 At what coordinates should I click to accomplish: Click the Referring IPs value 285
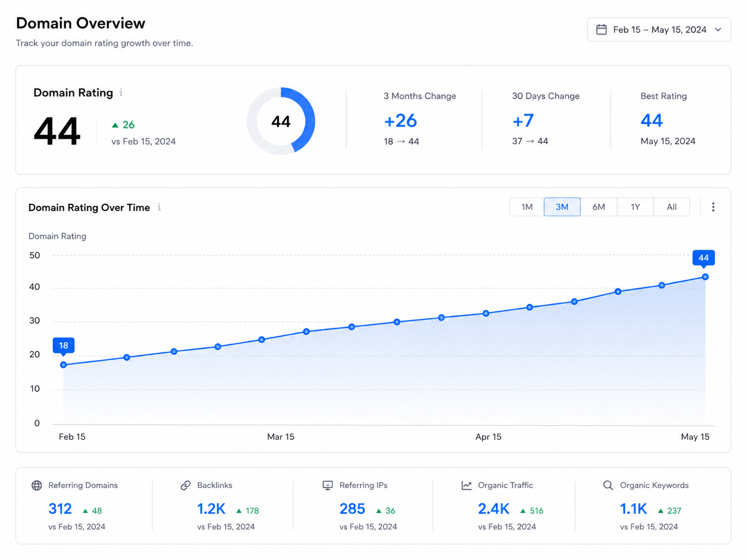point(352,509)
